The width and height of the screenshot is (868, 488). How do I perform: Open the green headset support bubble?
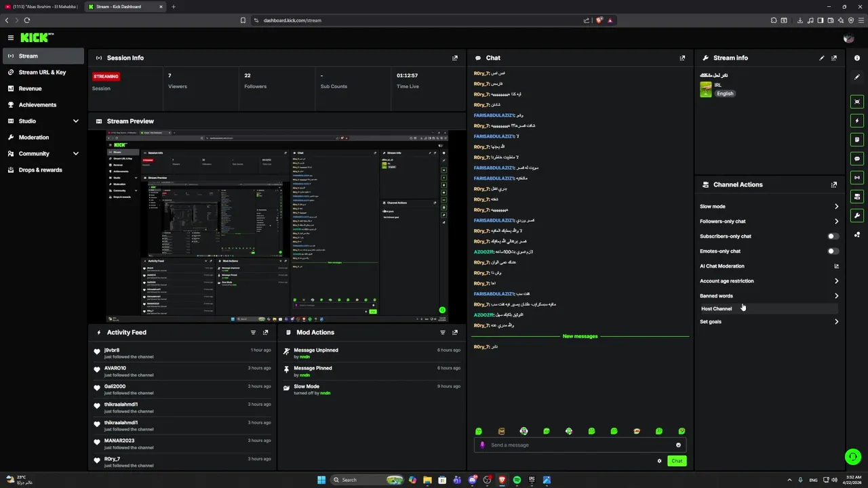(853, 457)
